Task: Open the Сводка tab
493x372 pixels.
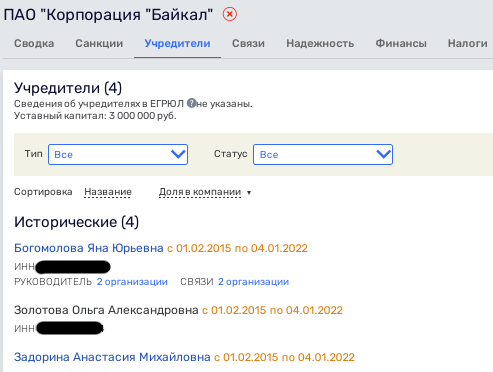Action: [34, 43]
